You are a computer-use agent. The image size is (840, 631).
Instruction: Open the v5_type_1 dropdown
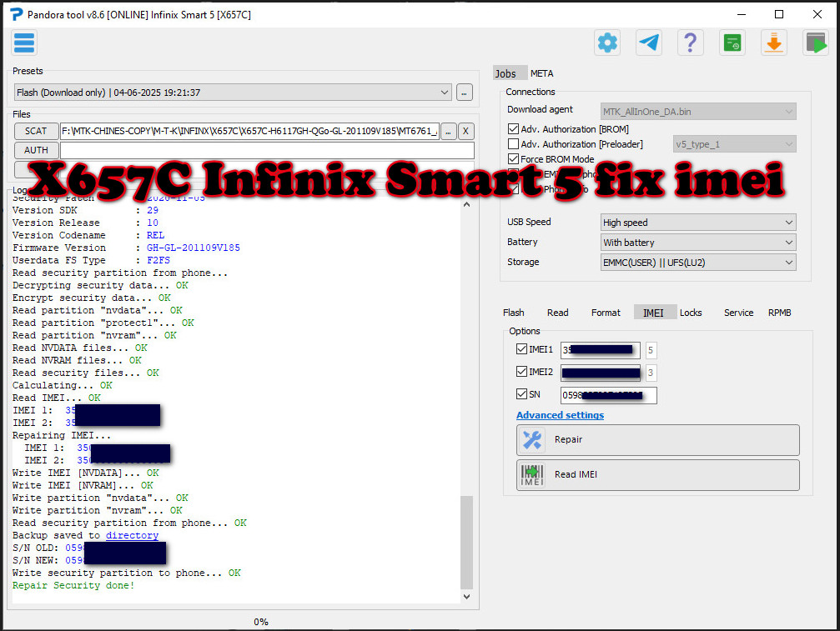click(734, 144)
